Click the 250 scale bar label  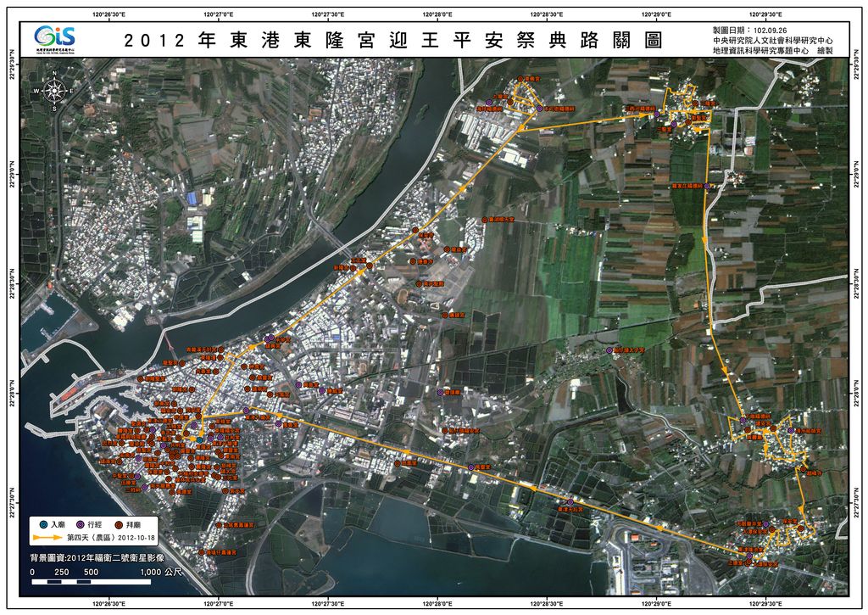61,573
